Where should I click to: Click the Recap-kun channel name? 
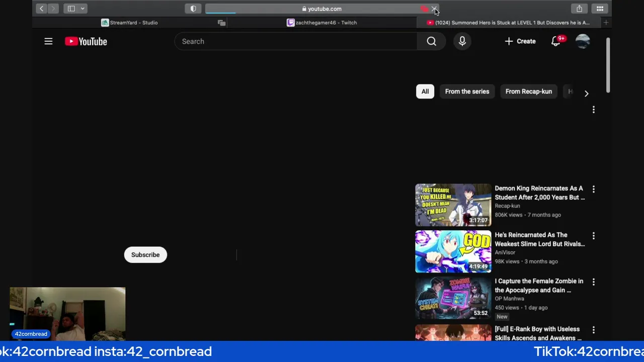pos(507,206)
